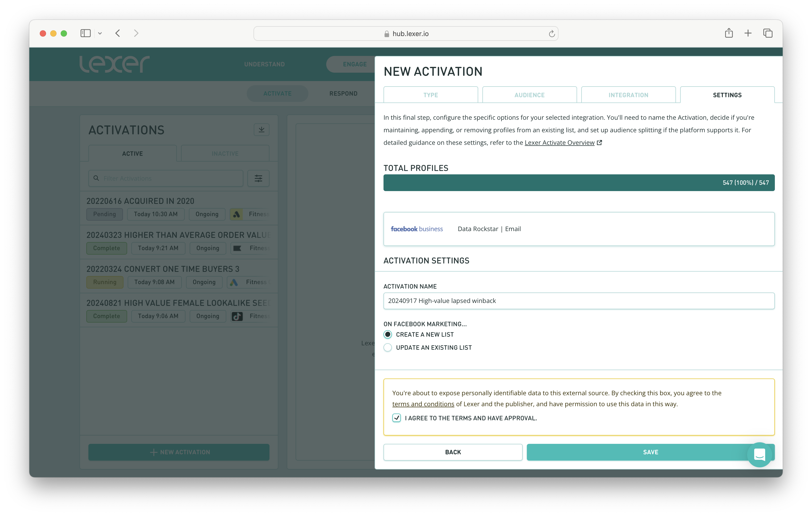Go to the Integration step tab
This screenshot has width=812, height=516.
628,95
